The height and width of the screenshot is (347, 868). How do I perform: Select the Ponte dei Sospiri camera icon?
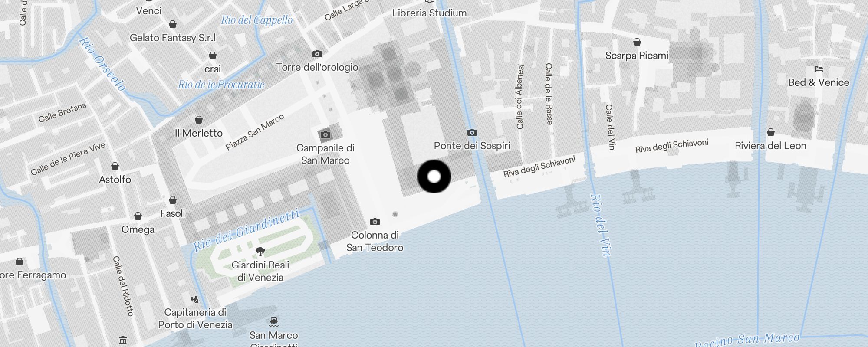point(472,132)
